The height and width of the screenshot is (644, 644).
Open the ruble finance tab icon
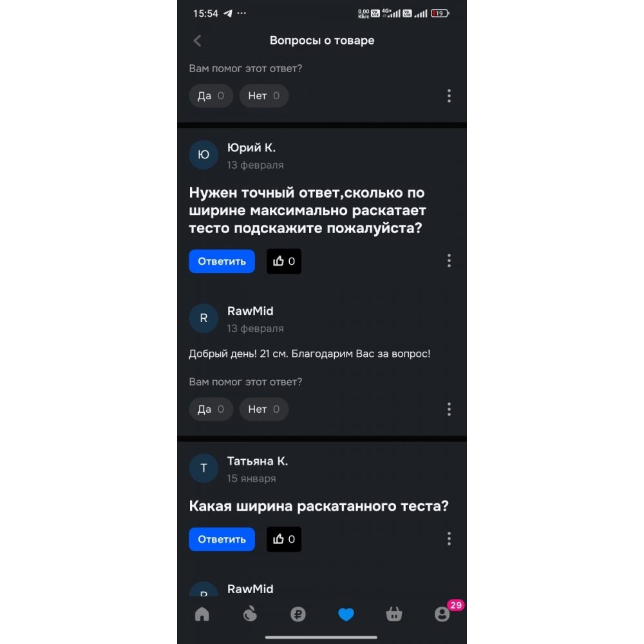pos(298,614)
